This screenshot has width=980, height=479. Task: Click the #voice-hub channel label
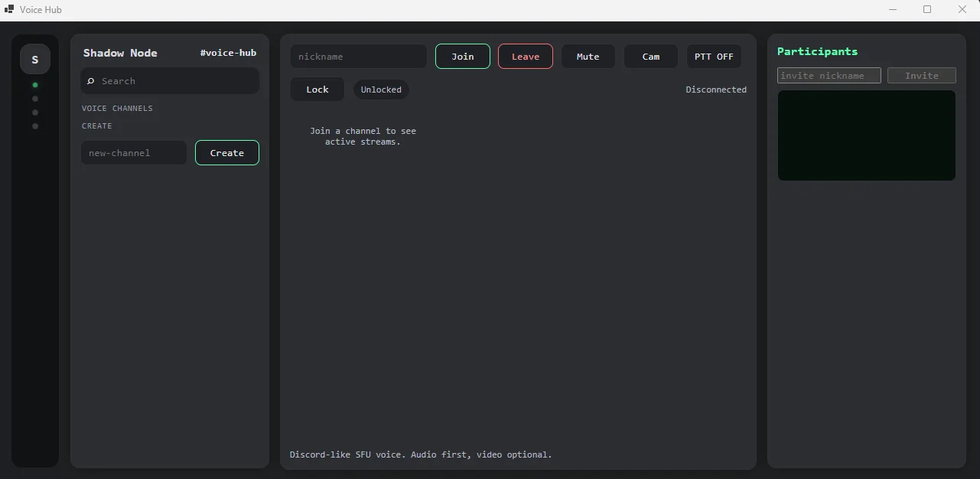coord(228,53)
